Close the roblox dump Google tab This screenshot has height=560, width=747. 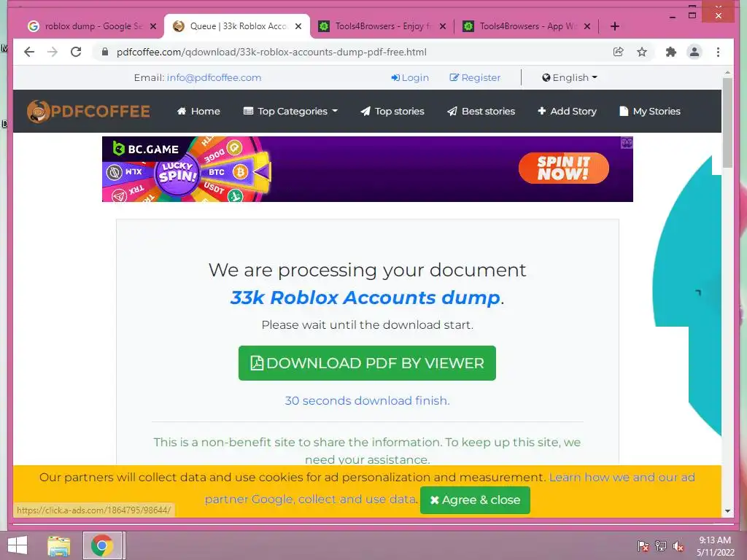coord(153,26)
